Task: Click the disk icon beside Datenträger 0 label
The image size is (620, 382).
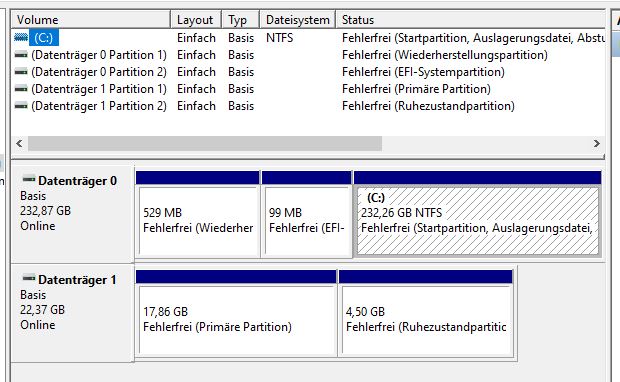Action: (x=29, y=179)
